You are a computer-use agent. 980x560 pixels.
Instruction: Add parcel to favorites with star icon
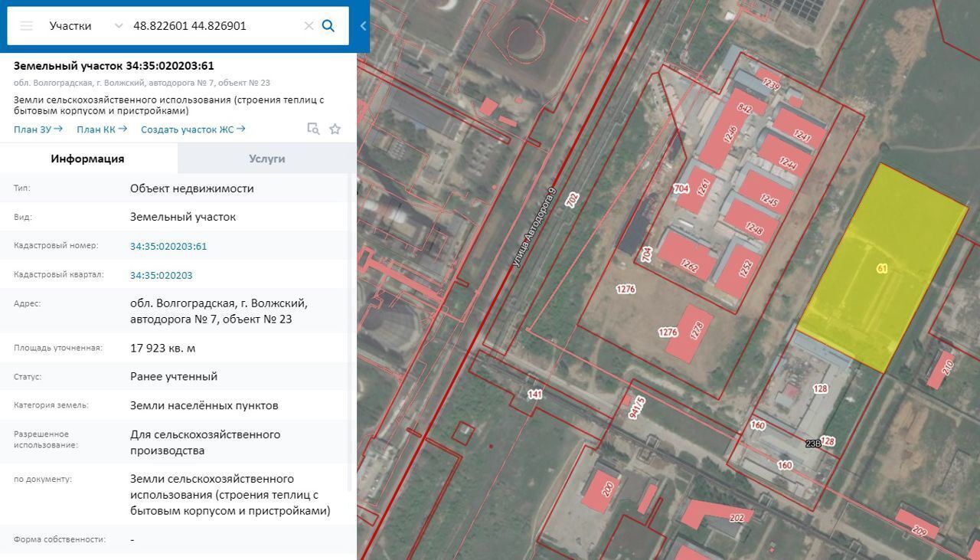pos(335,129)
